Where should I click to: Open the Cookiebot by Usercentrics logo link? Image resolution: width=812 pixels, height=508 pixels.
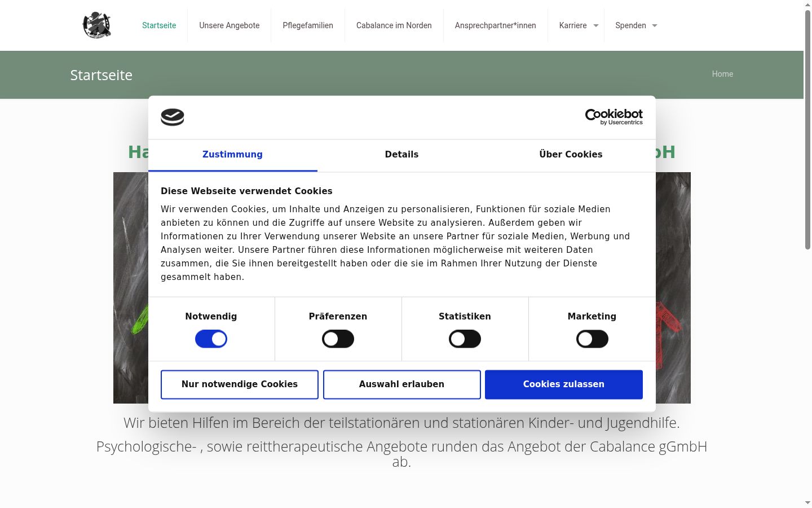tap(614, 117)
